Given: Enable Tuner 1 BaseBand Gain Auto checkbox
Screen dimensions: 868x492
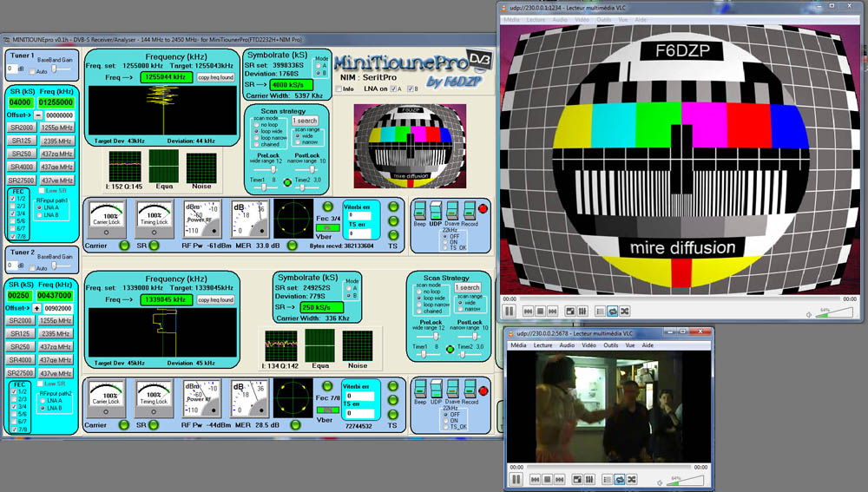Looking at the screenshot, I should pyautogui.click(x=31, y=71).
